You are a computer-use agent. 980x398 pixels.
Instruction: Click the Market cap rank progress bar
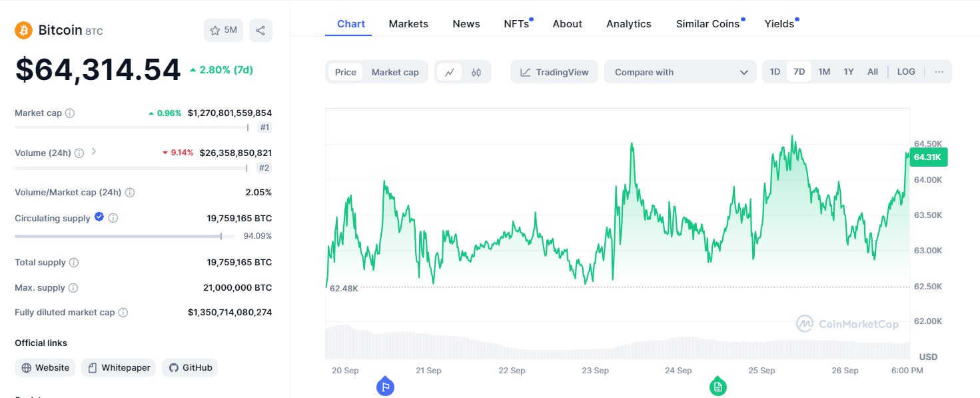pos(132,127)
